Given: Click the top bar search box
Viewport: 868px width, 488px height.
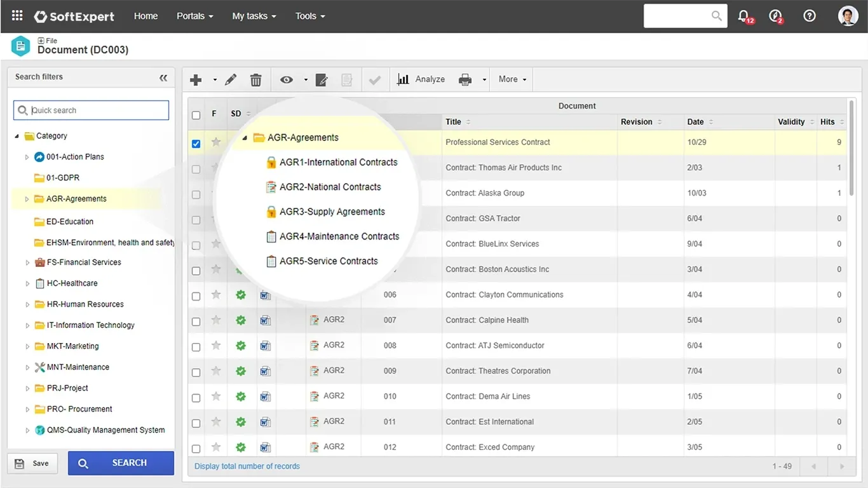Looking at the screenshot, I should tap(684, 16).
